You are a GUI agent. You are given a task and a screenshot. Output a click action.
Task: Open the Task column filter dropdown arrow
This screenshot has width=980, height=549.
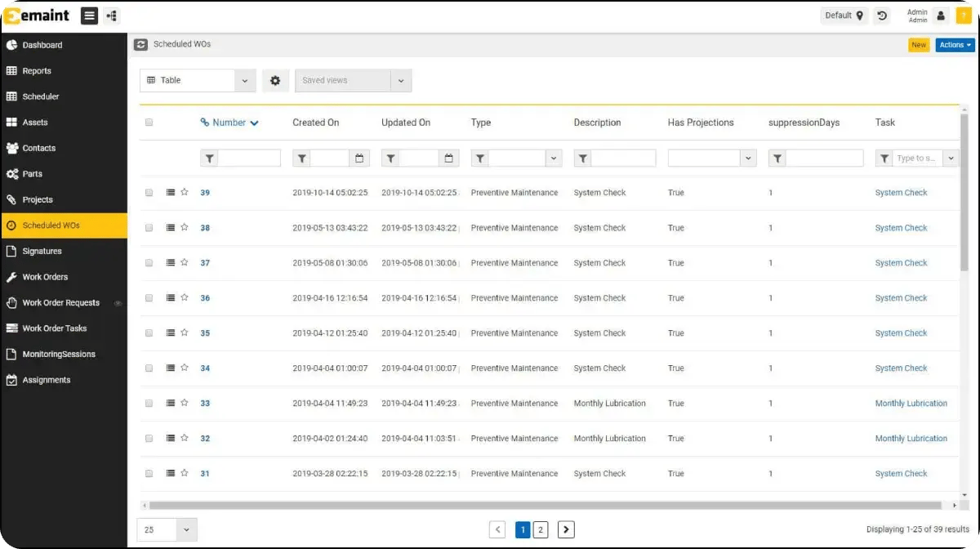(951, 158)
